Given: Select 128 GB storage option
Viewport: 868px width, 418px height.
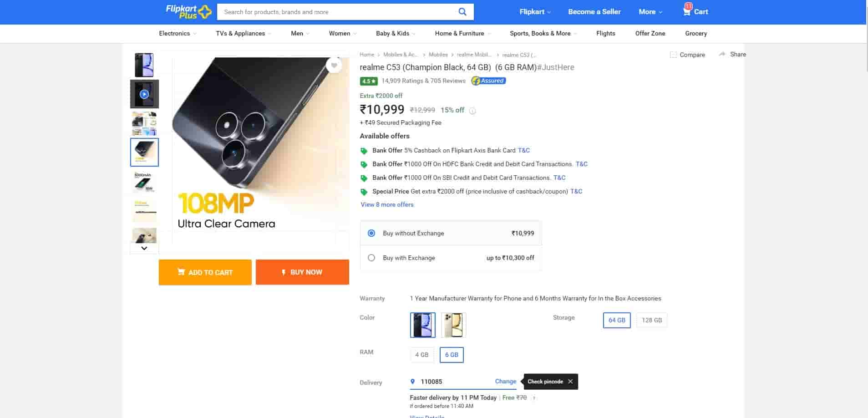Looking at the screenshot, I should pyautogui.click(x=652, y=320).
